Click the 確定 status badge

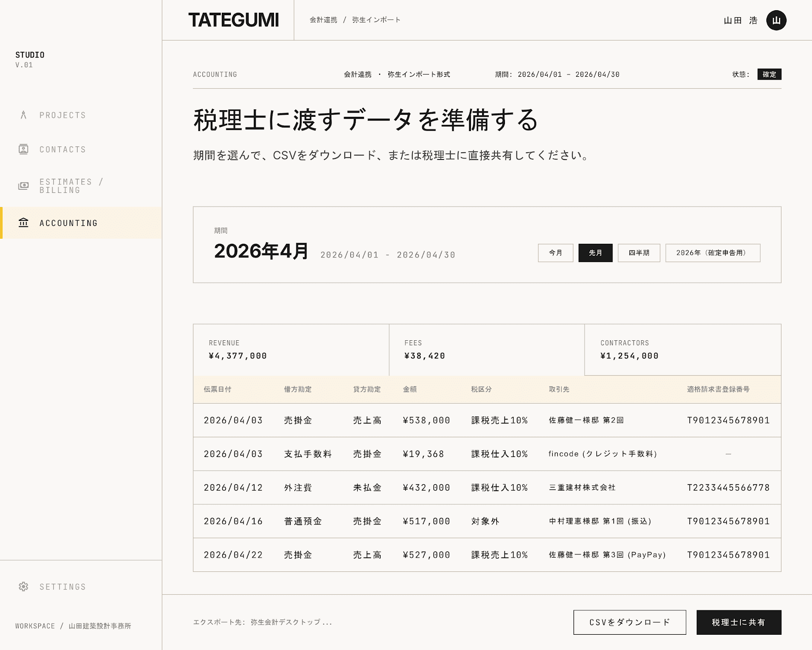click(769, 74)
